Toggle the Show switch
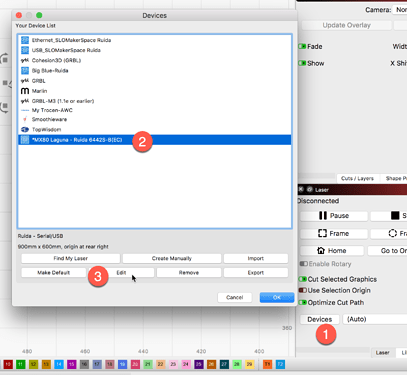Image resolution: width=407 pixels, height=375 pixels. click(x=302, y=63)
